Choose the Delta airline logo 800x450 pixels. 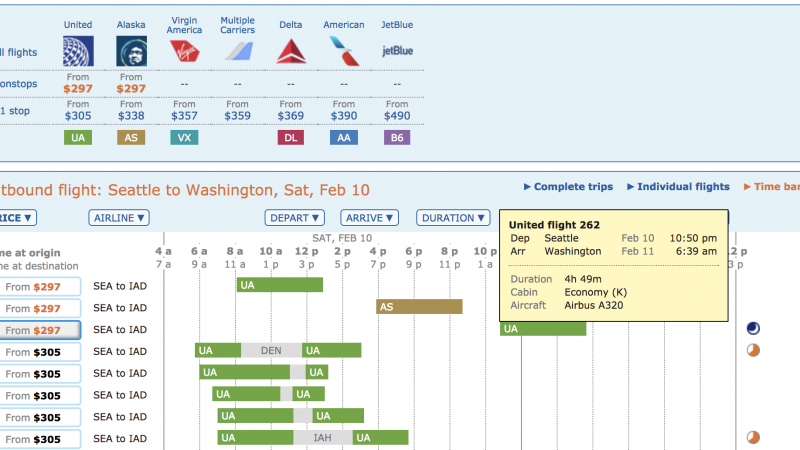point(290,51)
